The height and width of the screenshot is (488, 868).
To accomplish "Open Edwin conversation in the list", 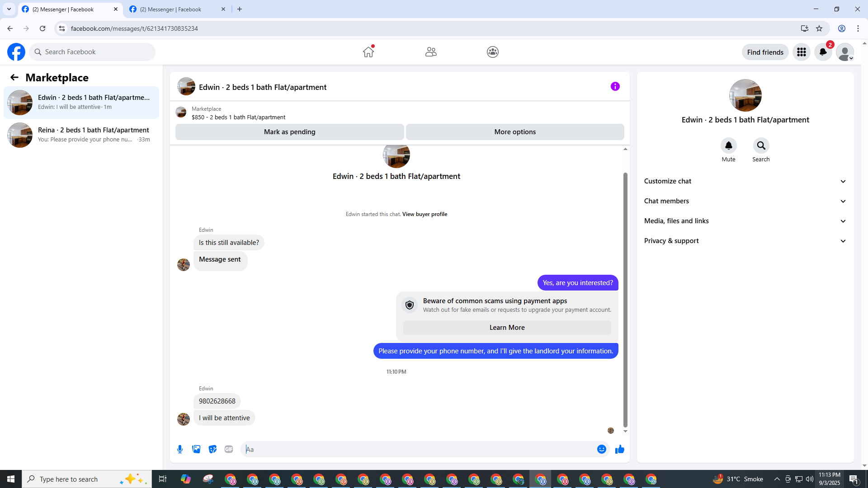I will 81,103.
